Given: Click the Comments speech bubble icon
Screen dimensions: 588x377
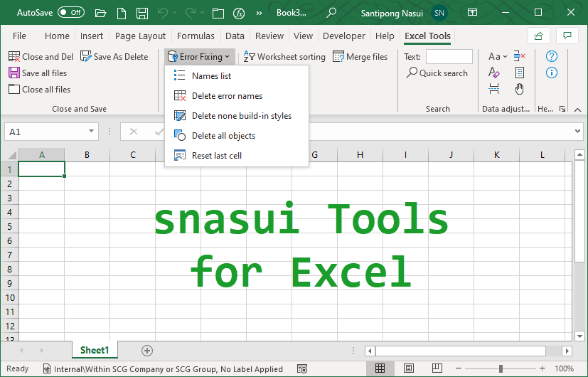Looking at the screenshot, I should point(567,36).
